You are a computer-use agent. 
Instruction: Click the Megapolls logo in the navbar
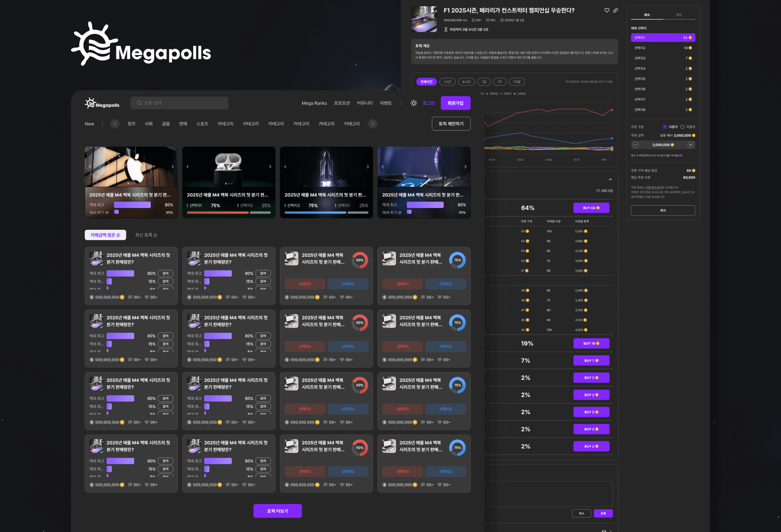click(102, 103)
